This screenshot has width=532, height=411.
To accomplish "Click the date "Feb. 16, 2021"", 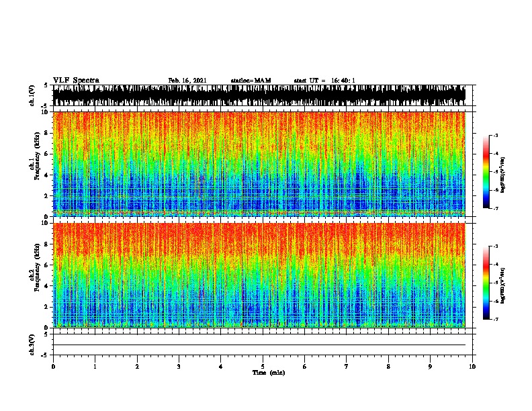I will click(187, 81).
